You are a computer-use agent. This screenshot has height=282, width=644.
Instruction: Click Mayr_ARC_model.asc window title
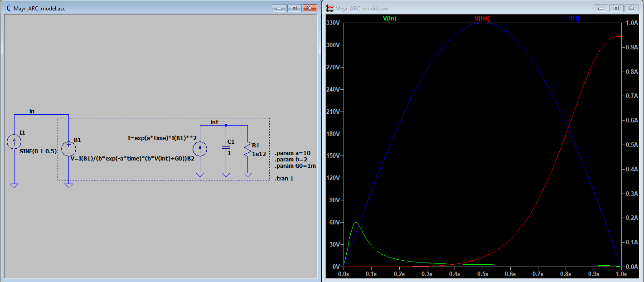(x=39, y=9)
